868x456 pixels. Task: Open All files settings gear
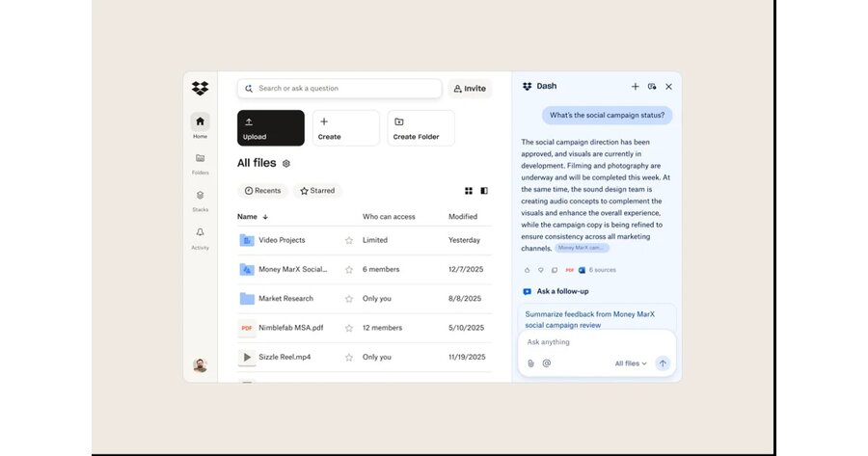[286, 164]
